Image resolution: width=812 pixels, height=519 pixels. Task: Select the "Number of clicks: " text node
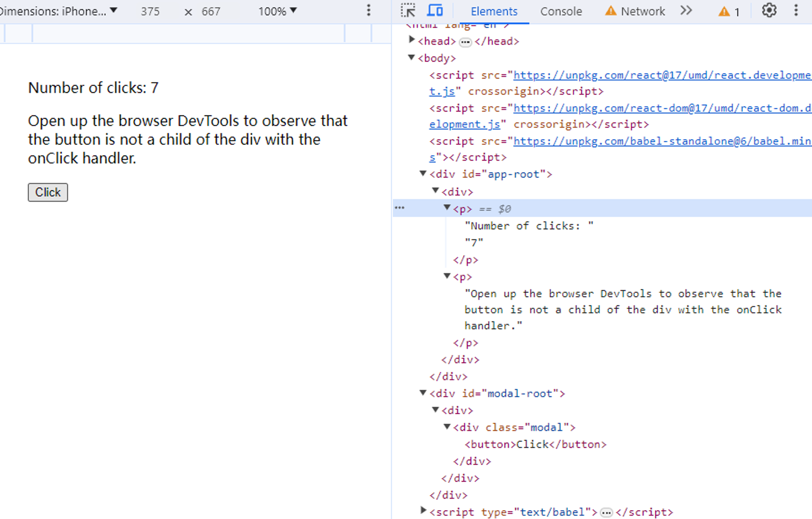pyautogui.click(x=529, y=226)
